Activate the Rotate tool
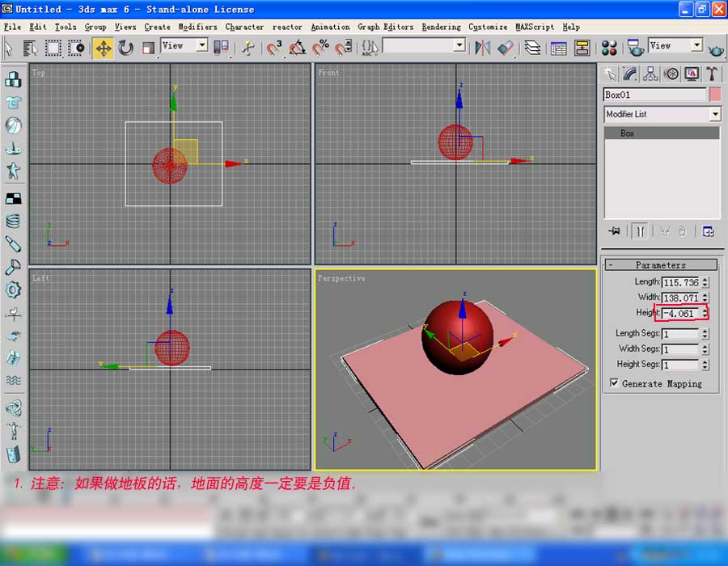Viewport: 728px width, 566px height. pyautogui.click(x=125, y=48)
